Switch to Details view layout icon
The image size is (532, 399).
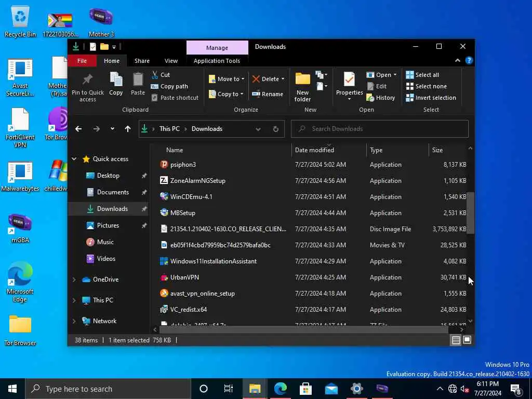point(456,340)
